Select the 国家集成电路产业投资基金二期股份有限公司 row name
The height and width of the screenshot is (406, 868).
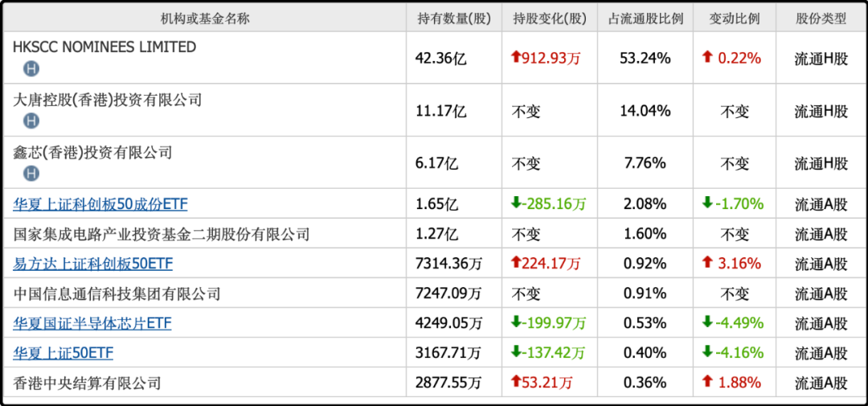tap(162, 235)
